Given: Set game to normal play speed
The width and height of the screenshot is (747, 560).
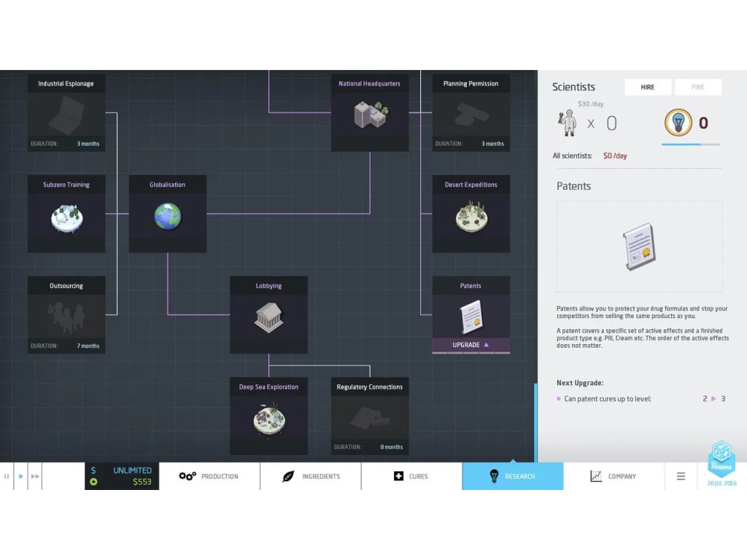Looking at the screenshot, I should tap(21, 476).
